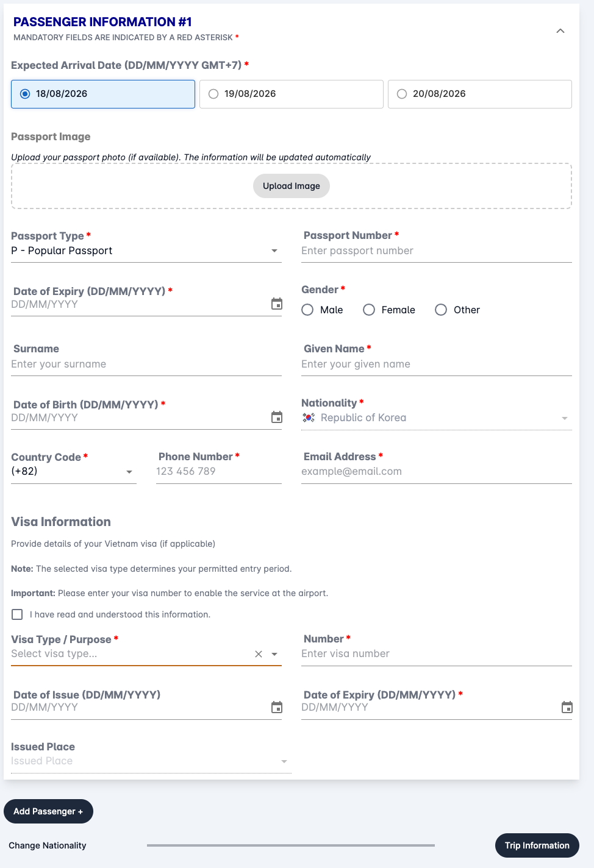
Task: Open the Visa Type / Purpose dropdown arrow
Action: coord(274,654)
